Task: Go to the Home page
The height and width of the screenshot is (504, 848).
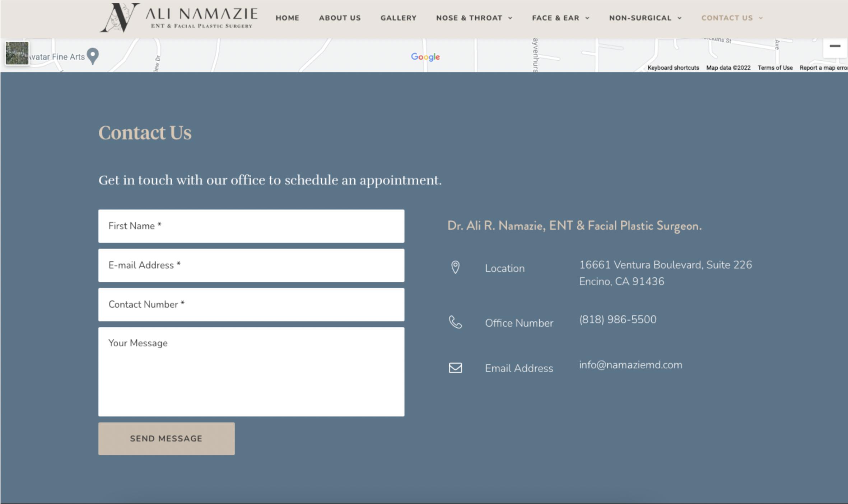Action: tap(288, 18)
